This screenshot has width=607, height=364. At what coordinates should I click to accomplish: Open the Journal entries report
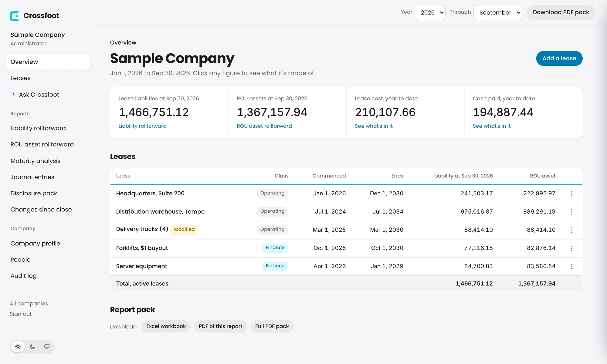coord(32,177)
